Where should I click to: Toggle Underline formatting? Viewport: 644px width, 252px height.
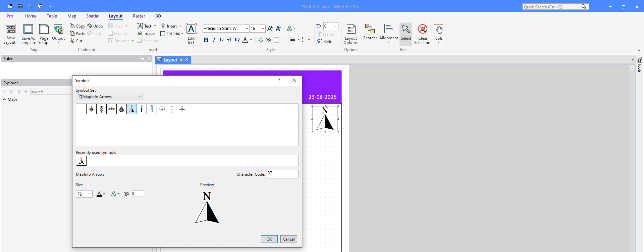click(x=222, y=40)
